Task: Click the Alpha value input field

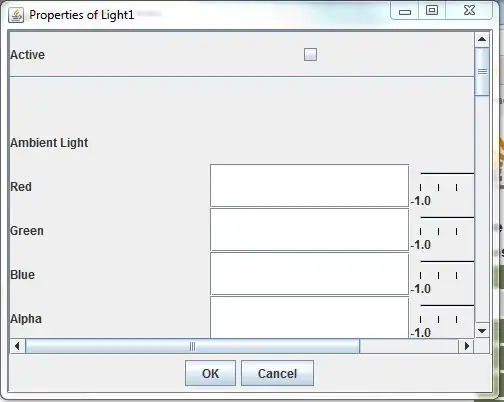Action: [x=310, y=317]
